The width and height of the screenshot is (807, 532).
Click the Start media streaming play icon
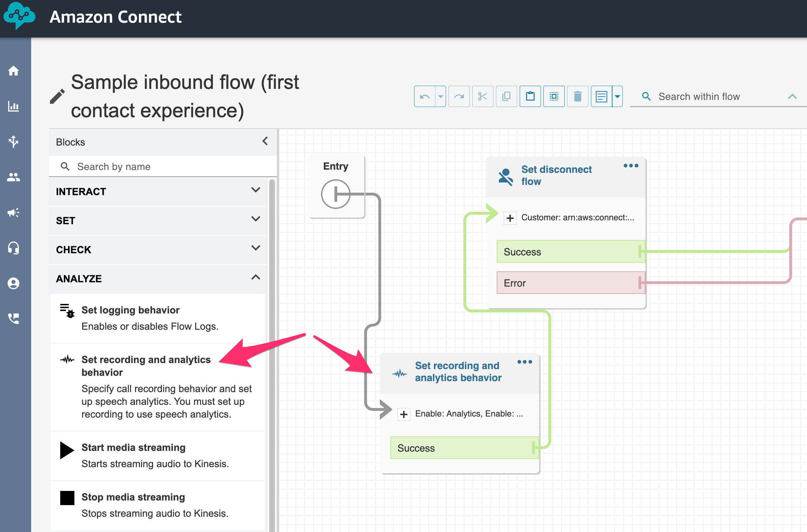click(x=67, y=450)
